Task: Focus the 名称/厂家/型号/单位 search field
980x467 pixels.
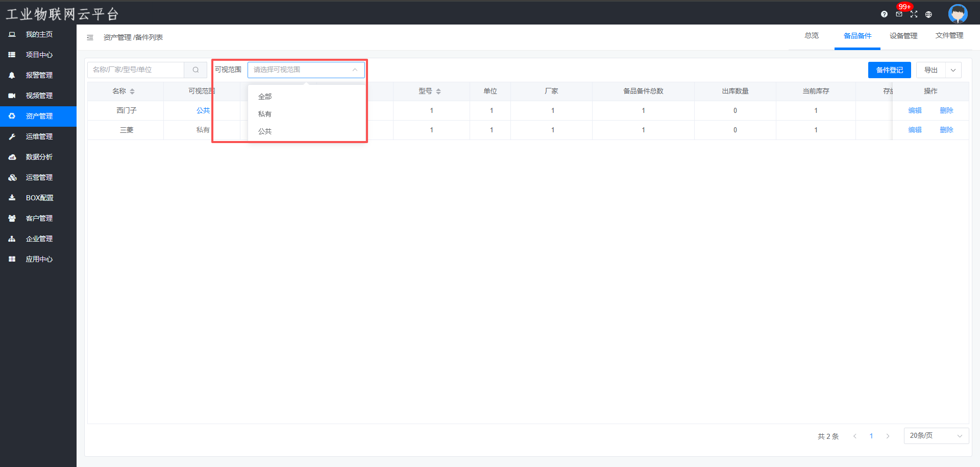Action: pyautogui.click(x=136, y=70)
